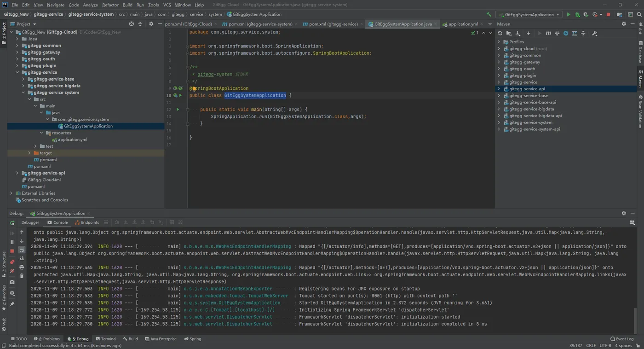Click the Build project hammer icon
This screenshot has height=349, width=644.
point(489,15)
